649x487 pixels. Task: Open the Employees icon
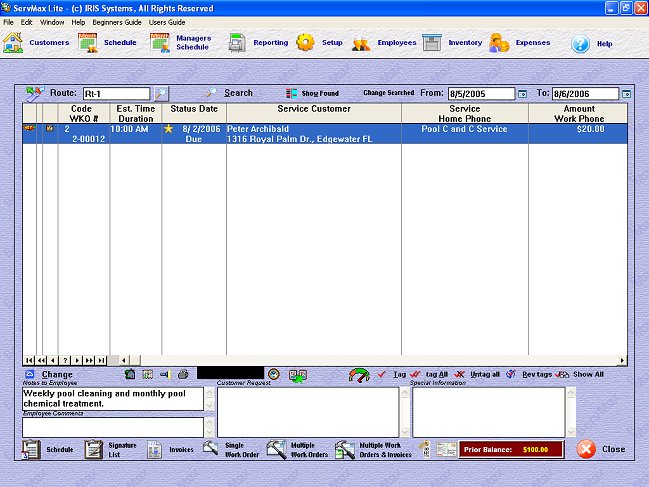[x=361, y=43]
